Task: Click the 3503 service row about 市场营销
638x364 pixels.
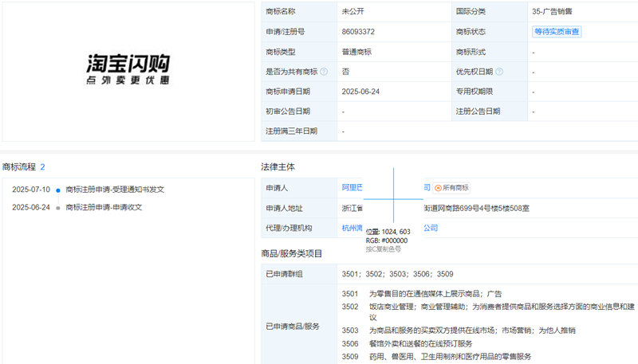Action: pyautogui.click(x=459, y=331)
